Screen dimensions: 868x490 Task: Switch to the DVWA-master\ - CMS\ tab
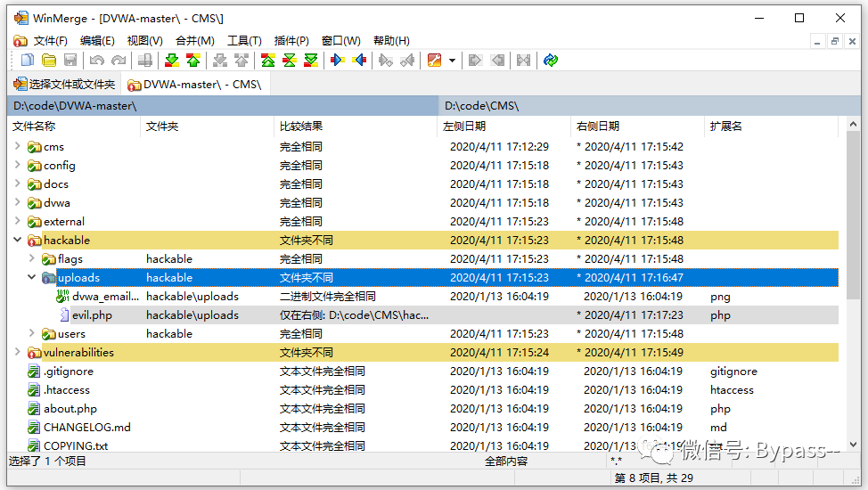click(x=195, y=84)
